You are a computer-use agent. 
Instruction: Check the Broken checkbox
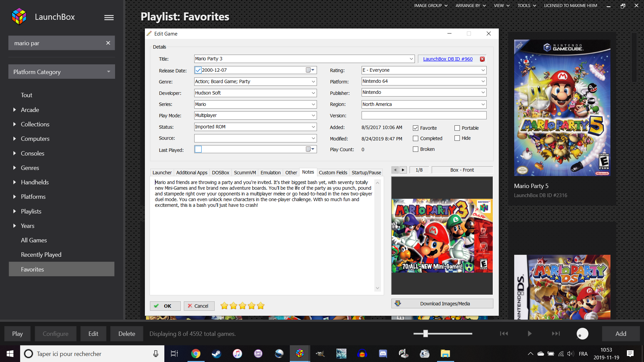(x=416, y=149)
